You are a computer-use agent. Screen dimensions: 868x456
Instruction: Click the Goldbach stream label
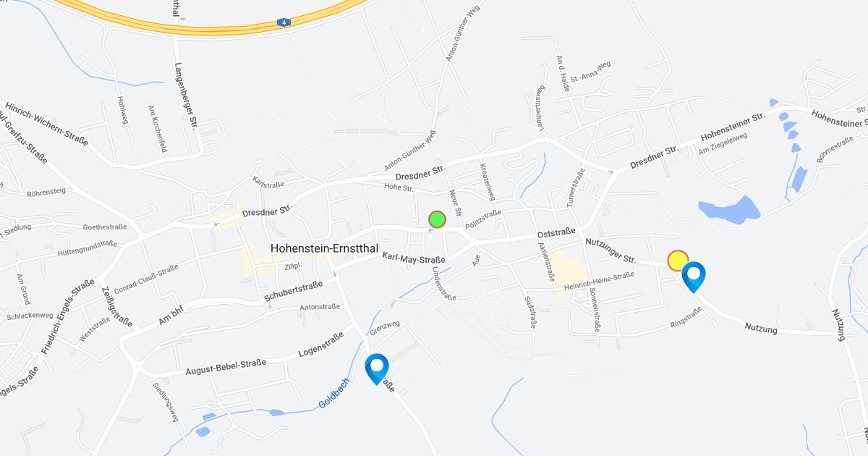(333, 393)
